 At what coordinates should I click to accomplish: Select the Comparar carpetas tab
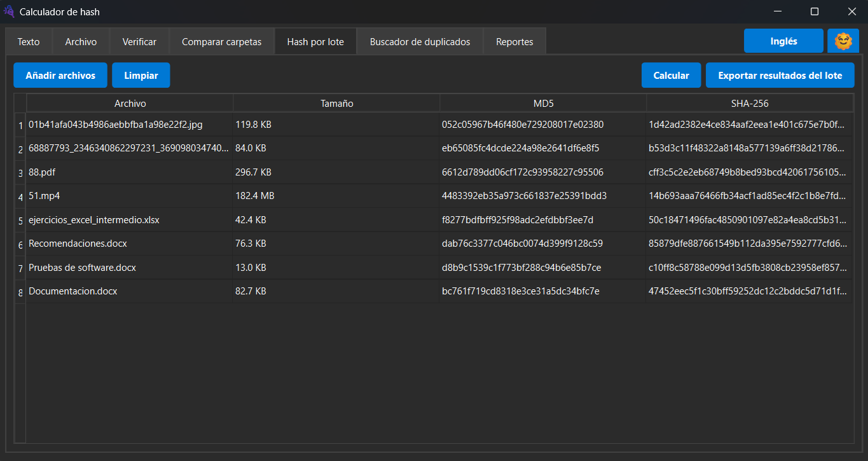[x=221, y=42]
